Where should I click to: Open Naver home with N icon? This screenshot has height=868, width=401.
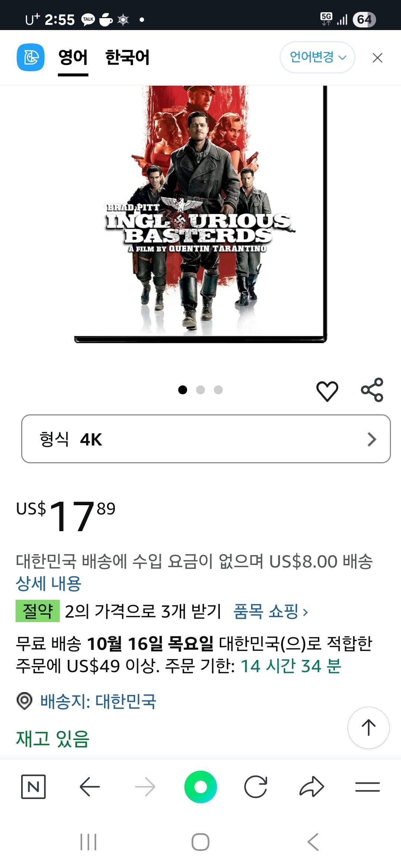(x=33, y=786)
